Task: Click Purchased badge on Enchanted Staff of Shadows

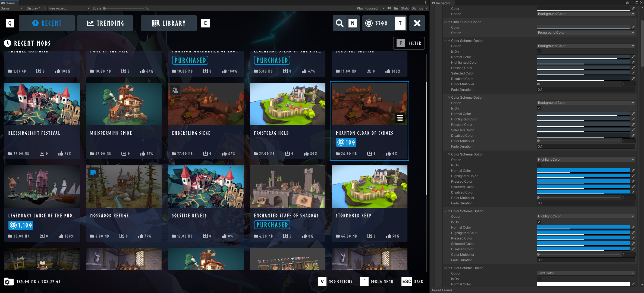Action: pos(272,225)
